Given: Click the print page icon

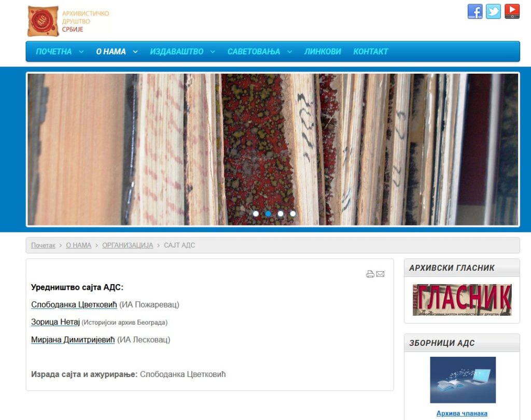Looking at the screenshot, I should pos(370,274).
